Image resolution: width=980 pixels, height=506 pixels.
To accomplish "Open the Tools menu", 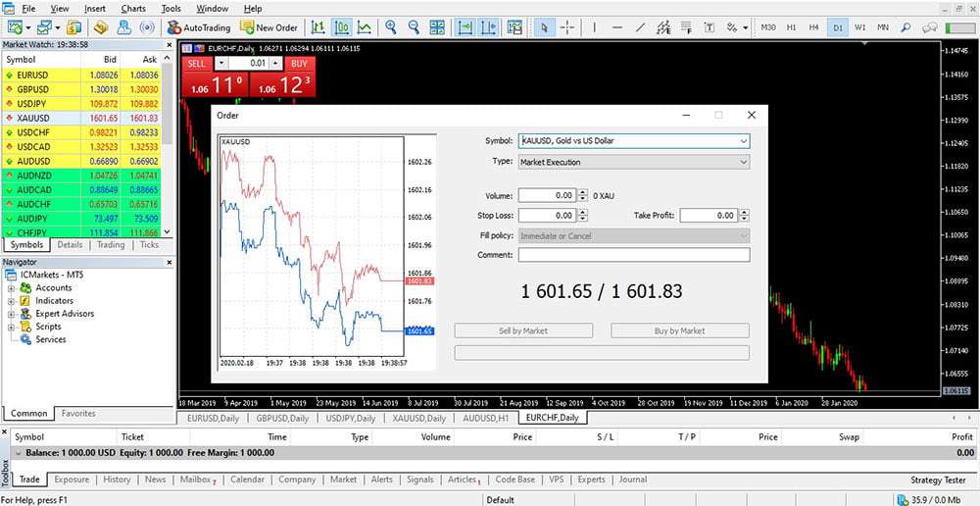I will [x=171, y=9].
